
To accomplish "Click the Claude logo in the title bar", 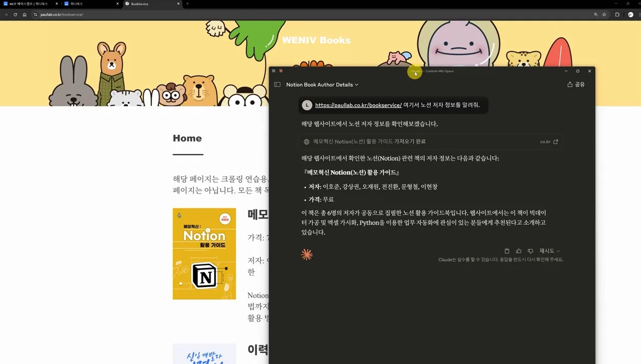I will coord(281,71).
